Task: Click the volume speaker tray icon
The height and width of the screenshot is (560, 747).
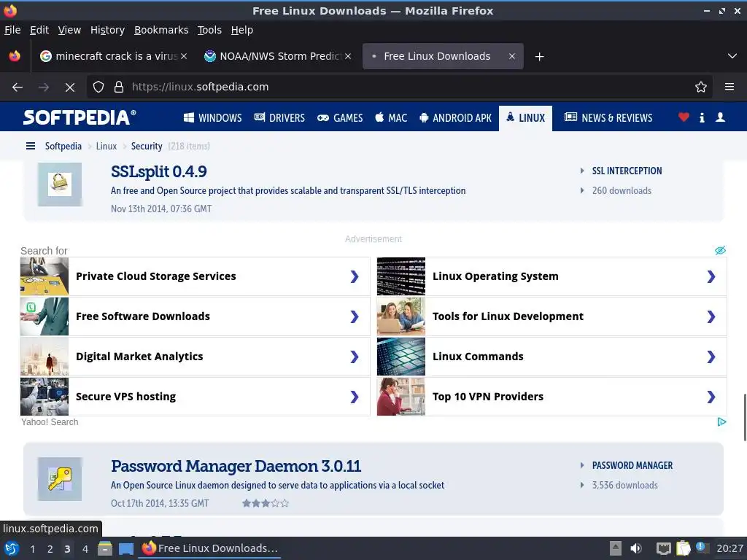Action: tap(635, 548)
